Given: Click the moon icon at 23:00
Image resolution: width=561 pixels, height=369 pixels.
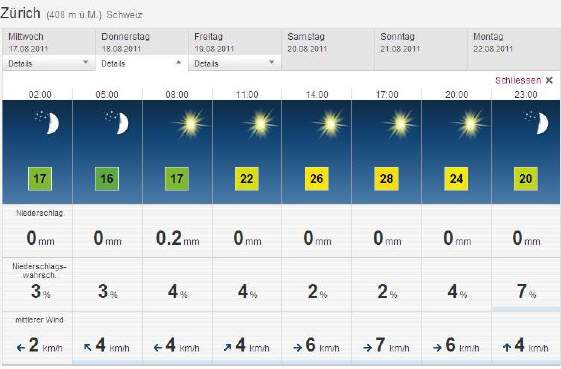Looking at the screenshot, I should (x=537, y=122).
